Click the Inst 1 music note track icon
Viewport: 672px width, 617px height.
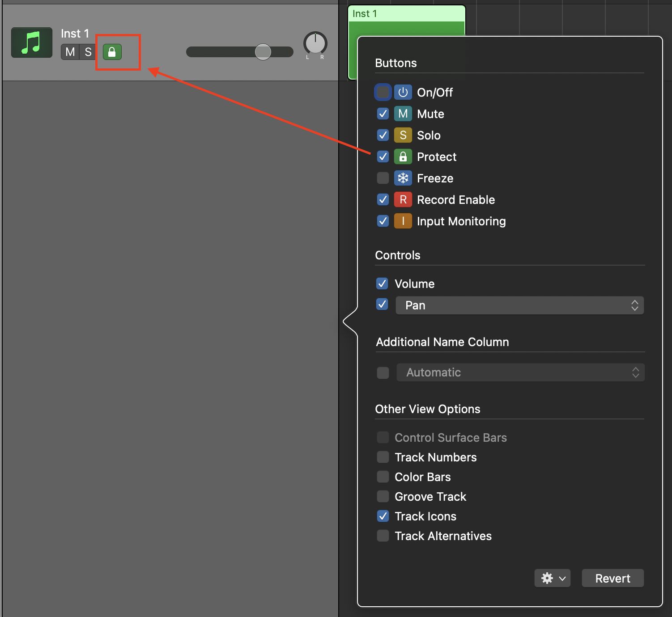32,43
